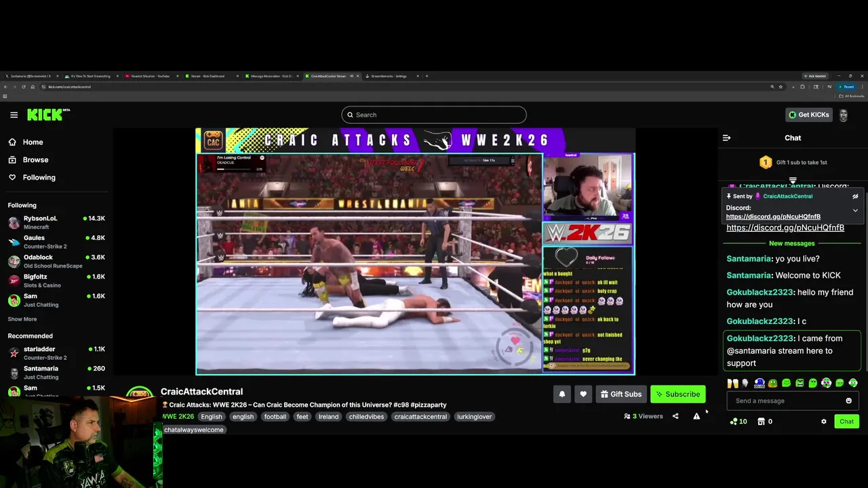Select the chatalwayswelcome tag
The height and width of the screenshot is (488, 868).
click(193, 430)
